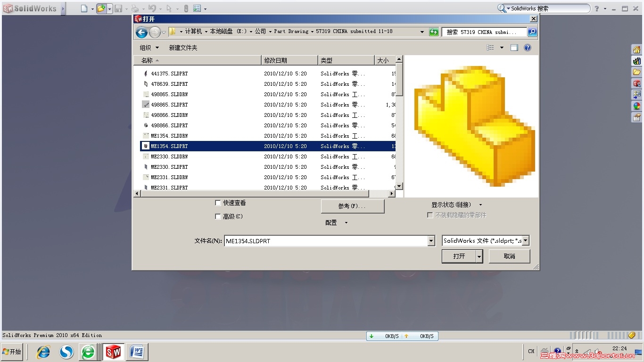This screenshot has width=644, height=362.
Task: Open the Appearances color ball tab in task pane
Action: coord(637,106)
